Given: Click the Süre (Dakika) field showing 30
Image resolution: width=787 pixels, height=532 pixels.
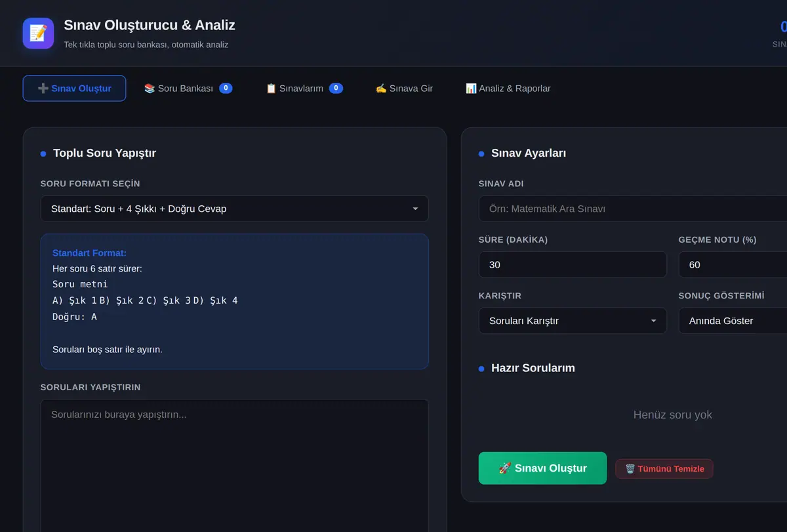Looking at the screenshot, I should (573, 265).
